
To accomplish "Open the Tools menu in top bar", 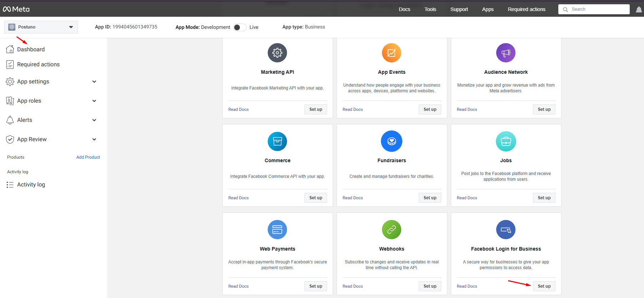I will 430,9.
